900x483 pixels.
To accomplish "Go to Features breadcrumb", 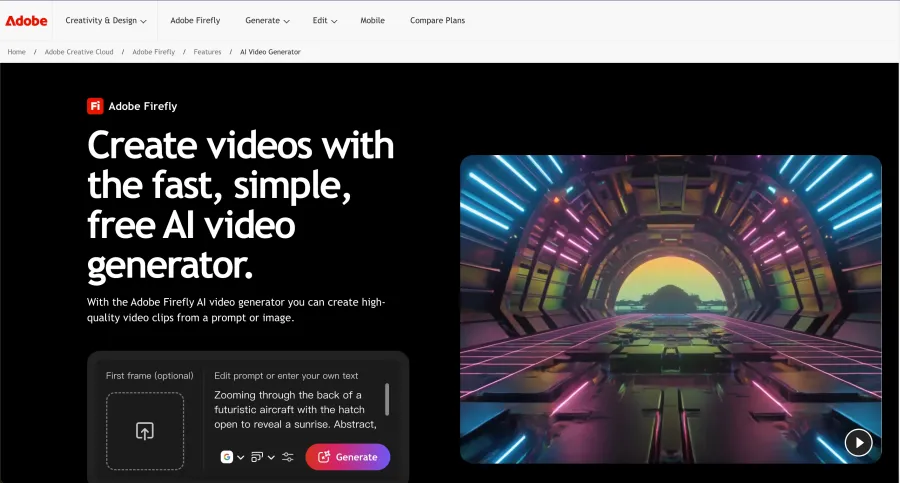I will (207, 52).
